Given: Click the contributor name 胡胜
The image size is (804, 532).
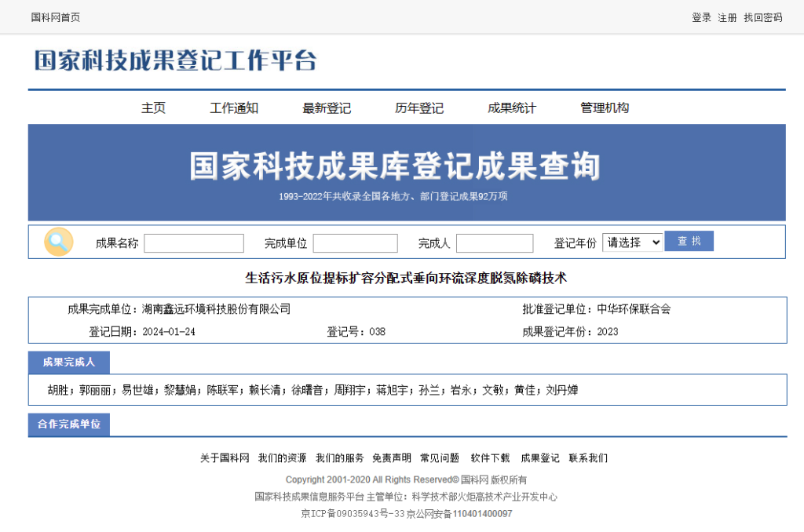Looking at the screenshot, I should coord(58,391).
